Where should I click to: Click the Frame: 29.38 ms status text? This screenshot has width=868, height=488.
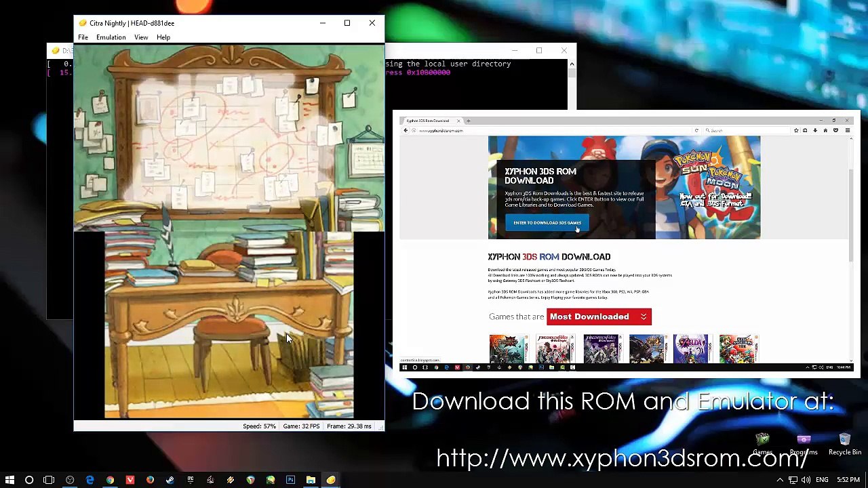pyautogui.click(x=349, y=426)
